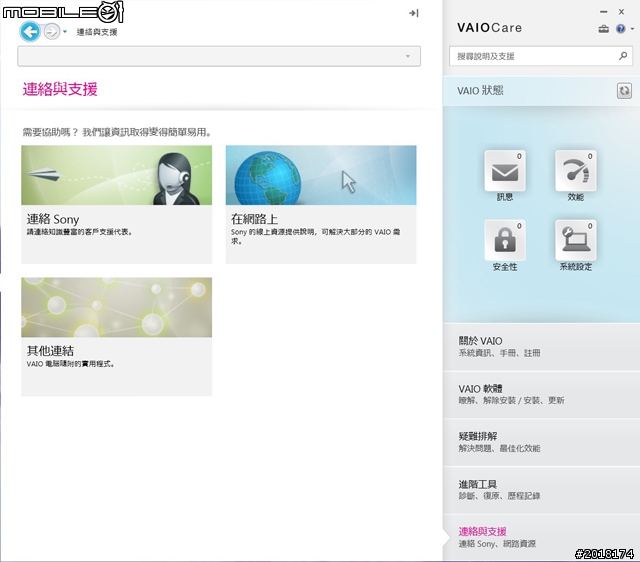The height and width of the screenshot is (562, 640).
Task: Open the 系統設定 laptop wrench icon
Action: click(576, 240)
